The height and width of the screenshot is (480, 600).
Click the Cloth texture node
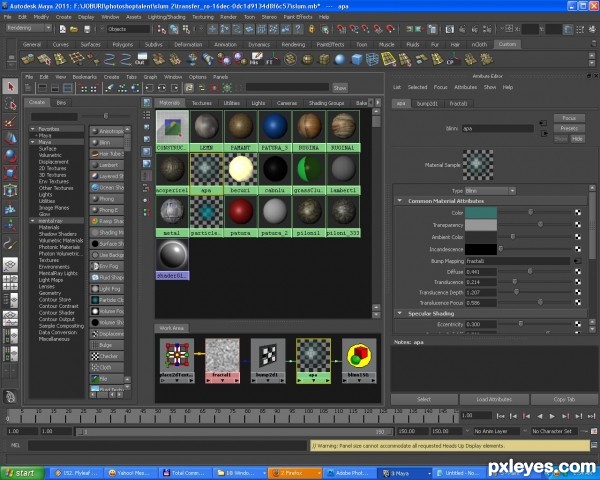point(107,367)
